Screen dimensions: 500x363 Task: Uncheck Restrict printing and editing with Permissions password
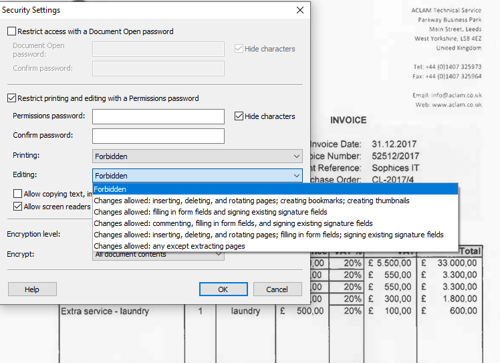12,98
